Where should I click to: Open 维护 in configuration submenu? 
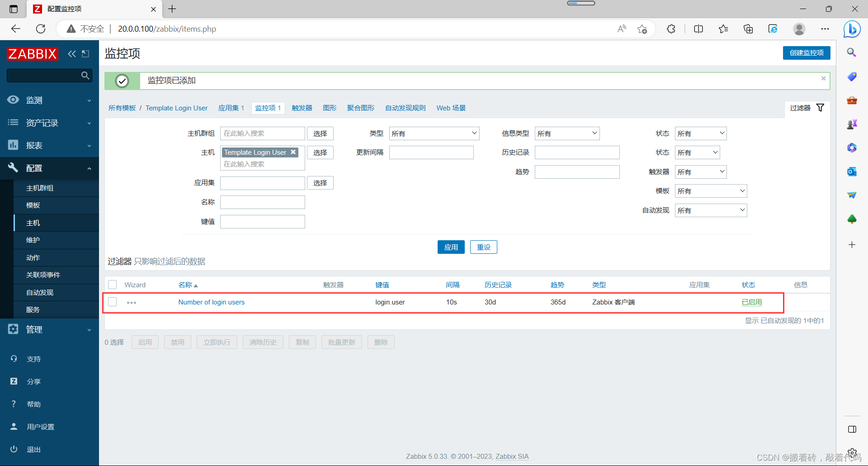tap(56, 240)
